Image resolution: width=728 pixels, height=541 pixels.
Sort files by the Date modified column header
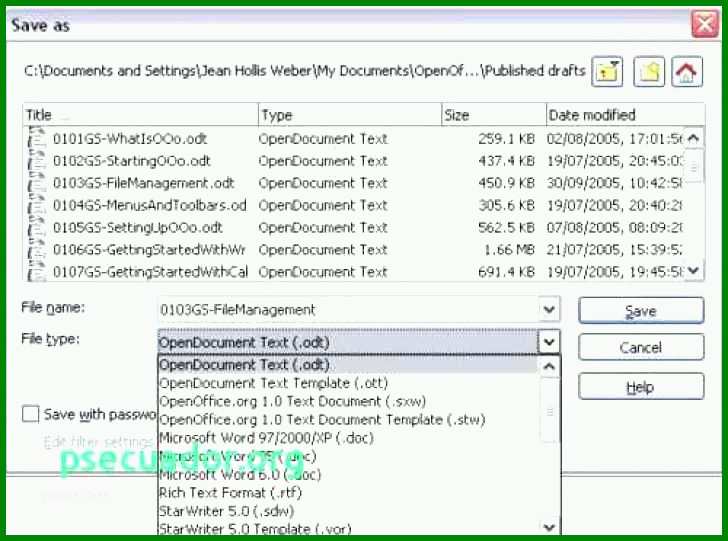625,115
